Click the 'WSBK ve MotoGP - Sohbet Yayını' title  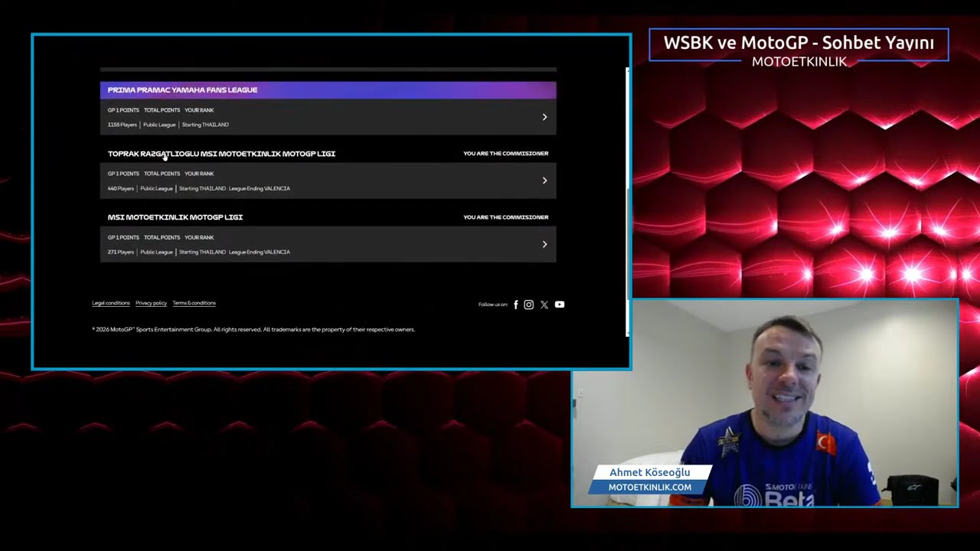click(799, 43)
